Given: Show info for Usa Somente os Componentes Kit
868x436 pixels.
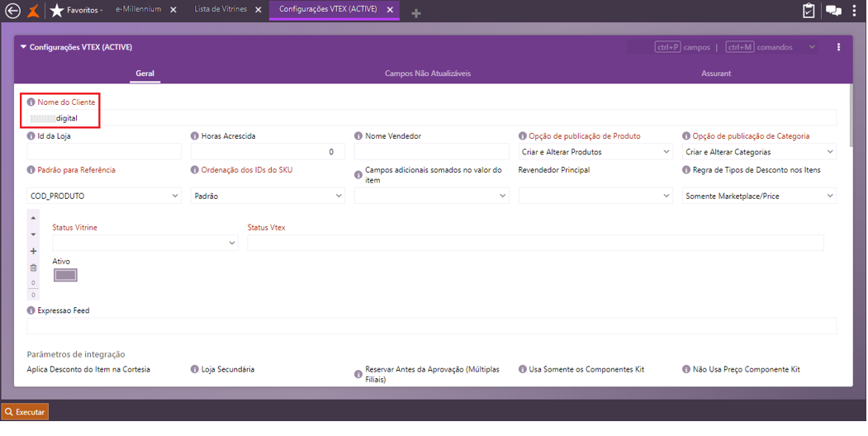Looking at the screenshot, I should [522, 370].
